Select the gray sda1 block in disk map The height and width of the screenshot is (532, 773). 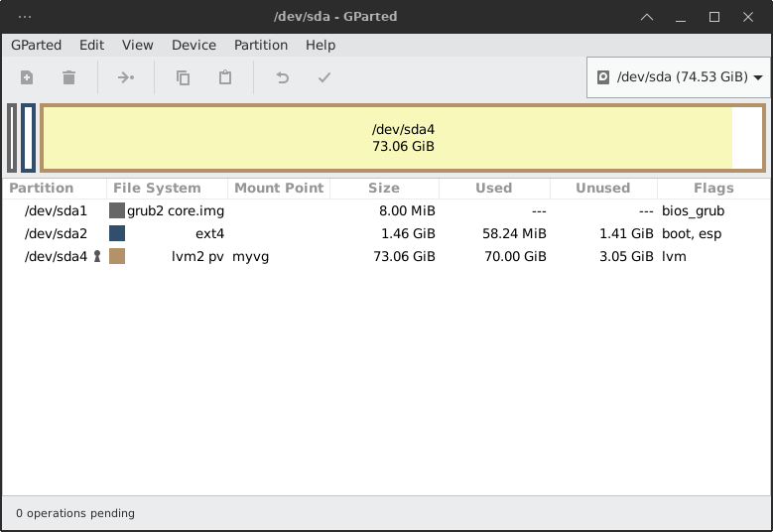12,138
